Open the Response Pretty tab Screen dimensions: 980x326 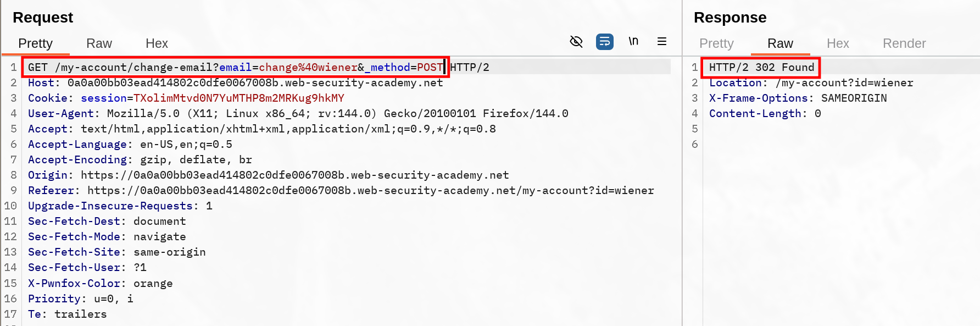(x=716, y=43)
